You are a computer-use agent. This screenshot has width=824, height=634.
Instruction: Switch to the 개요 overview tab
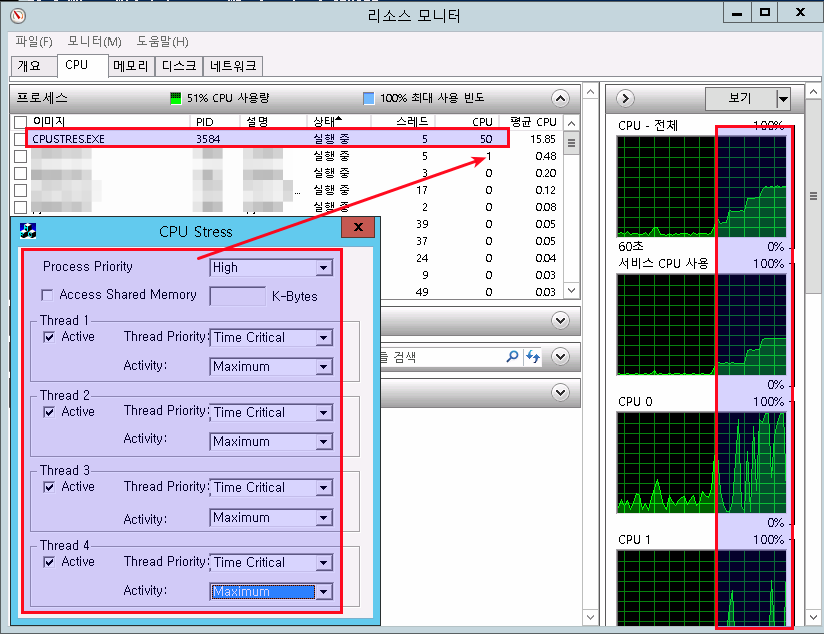pyautogui.click(x=34, y=66)
